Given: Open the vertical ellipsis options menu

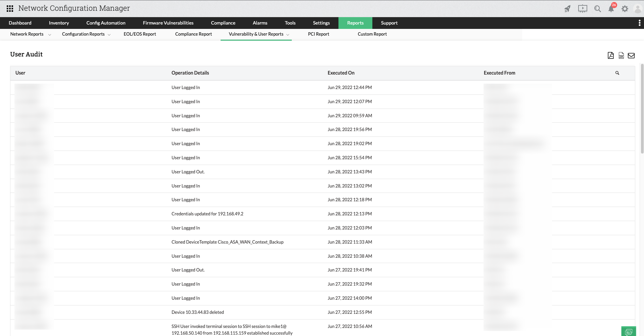Looking at the screenshot, I should pos(639,23).
